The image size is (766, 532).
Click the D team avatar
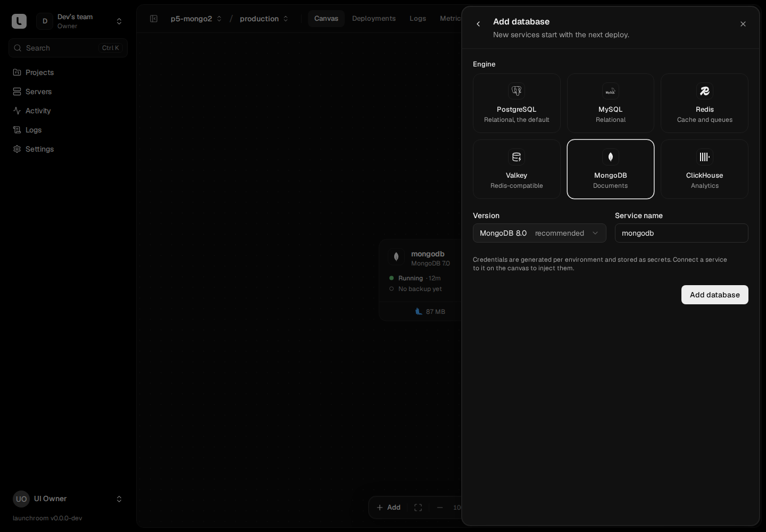(45, 21)
